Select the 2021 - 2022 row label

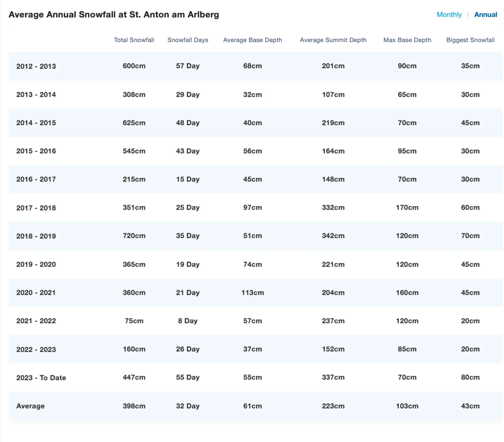pyautogui.click(x=36, y=321)
